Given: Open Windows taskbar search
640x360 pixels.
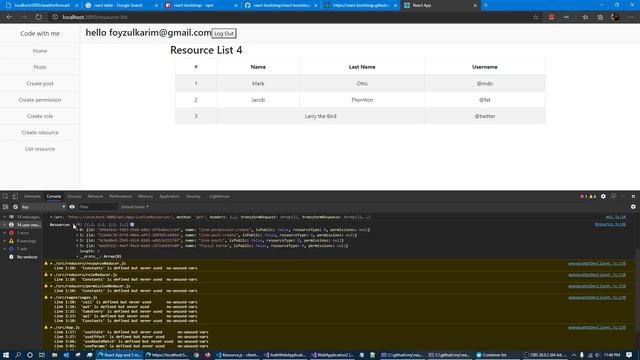Looking at the screenshot, I should click(18, 355).
